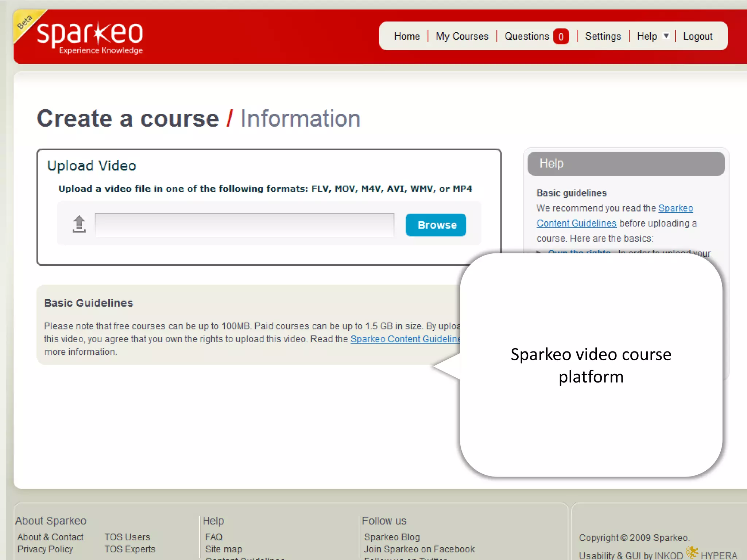Click the Sparkeo logo

pyautogui.click(x=90, y=38)
